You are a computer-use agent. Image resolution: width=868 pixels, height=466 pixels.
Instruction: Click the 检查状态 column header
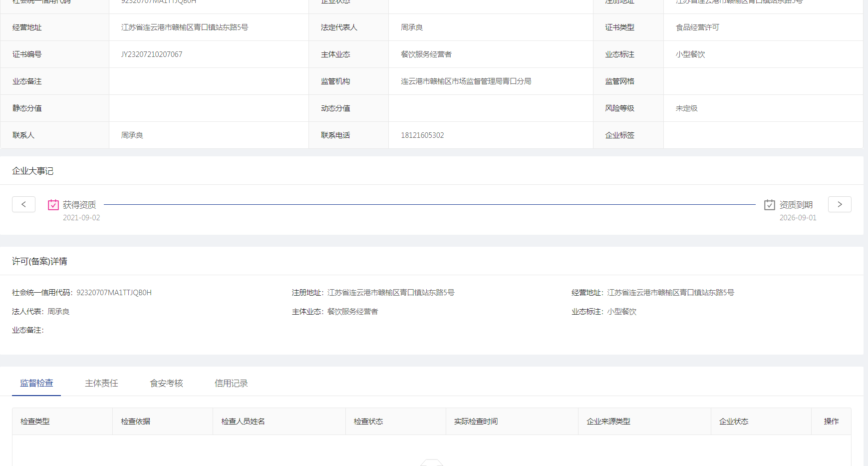(x=368, y=422)
